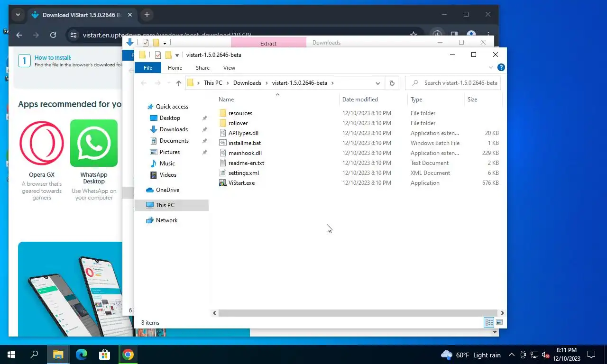Click the weather 60°F Light rain widget
The image size is (607, 364).
tap(471, 355)
